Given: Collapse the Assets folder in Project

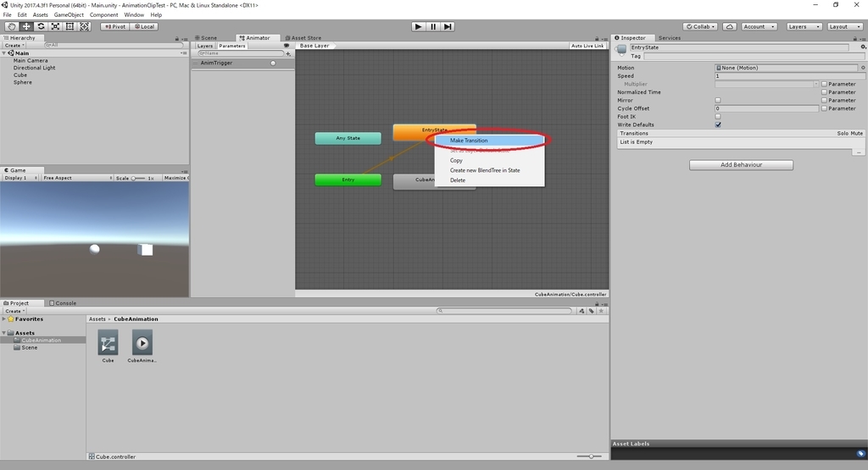Looking at the screenshot, I should (4, 333).
